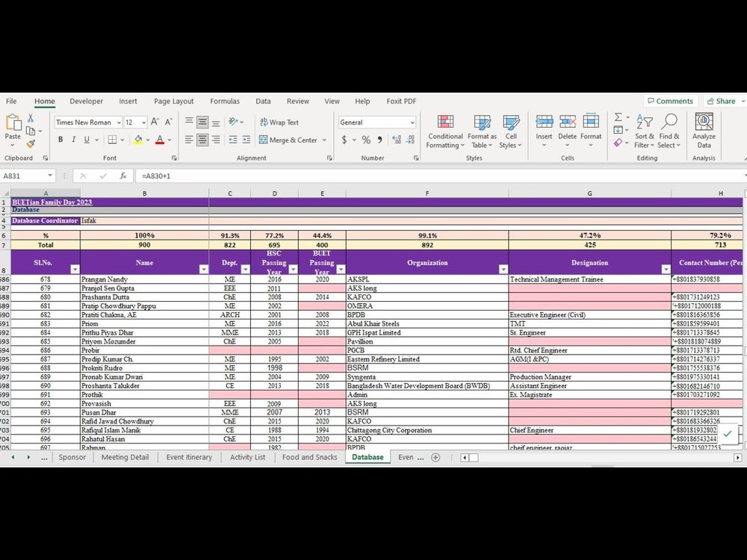Click the AutoSum sigma icon
Image resolution: width=747 pixels, height=560 pixels.
point(618,117)
